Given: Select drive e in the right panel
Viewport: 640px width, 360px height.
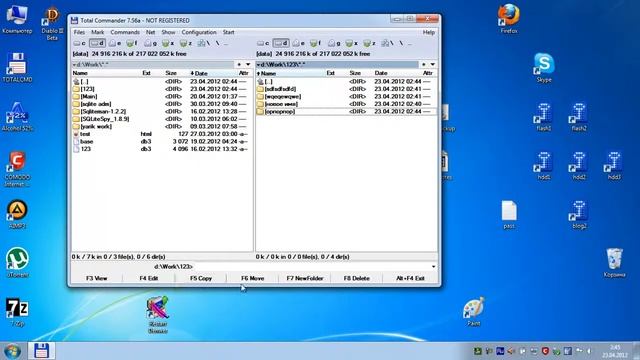Looking at the screenshot, I should pyautogui.click(x=298, y=43).
